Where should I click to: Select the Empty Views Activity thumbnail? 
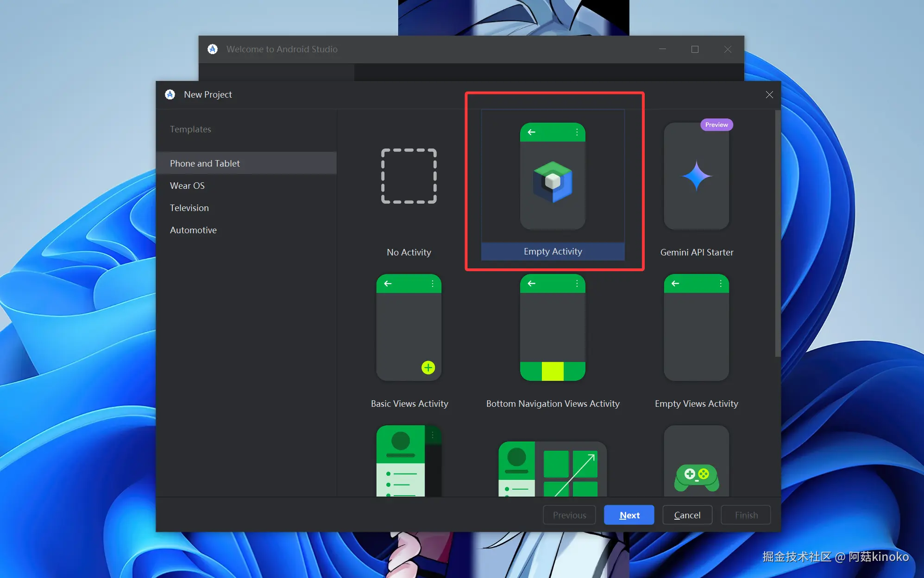pyautogui.click(x=696, y=328)
